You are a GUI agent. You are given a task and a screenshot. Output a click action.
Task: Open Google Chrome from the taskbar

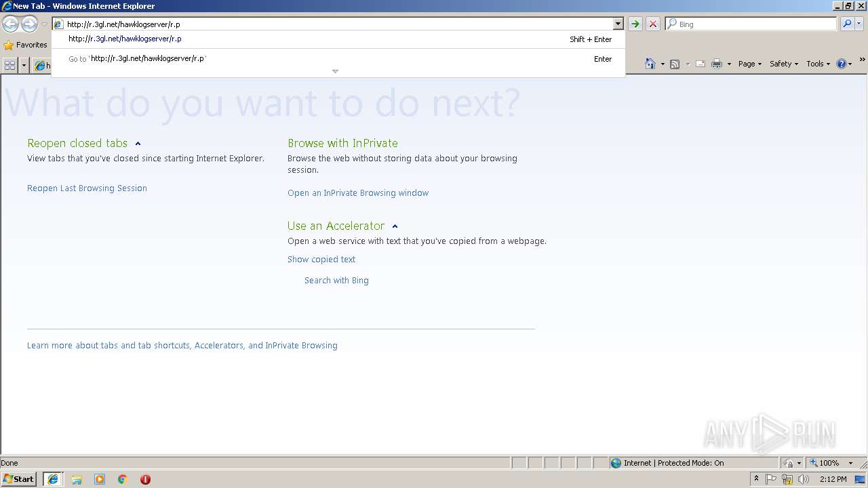pos(123,479)
